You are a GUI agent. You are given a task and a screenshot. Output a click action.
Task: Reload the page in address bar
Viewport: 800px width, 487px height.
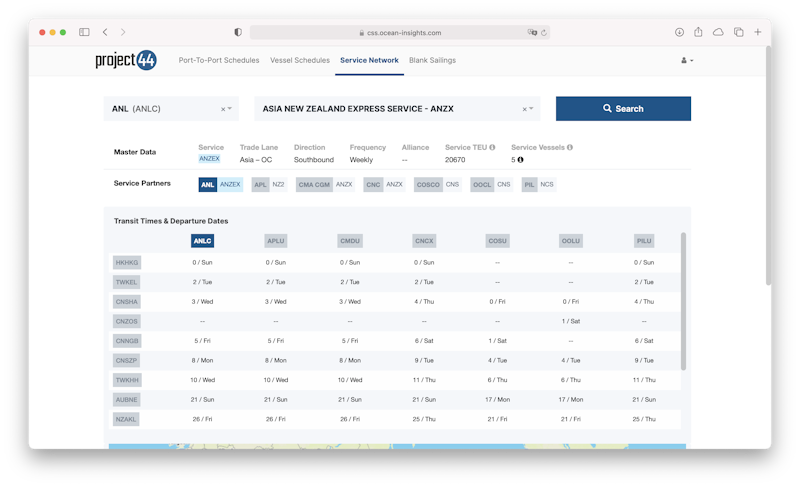(x=544, y=32)
